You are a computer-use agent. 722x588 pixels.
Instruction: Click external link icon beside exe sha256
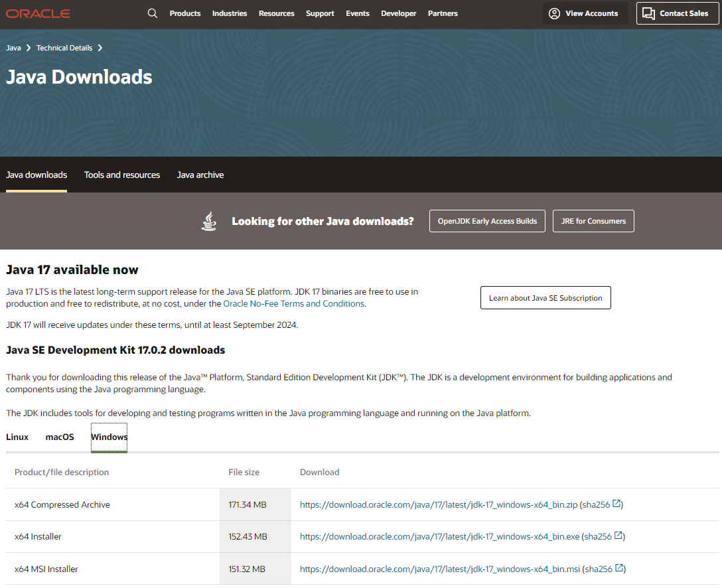(x=618, y=536)
